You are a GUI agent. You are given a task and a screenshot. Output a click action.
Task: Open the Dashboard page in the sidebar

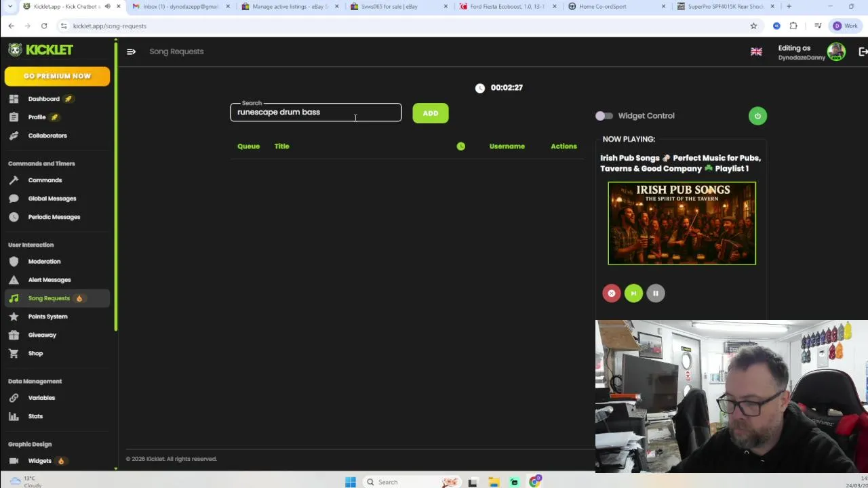(43, 99)
